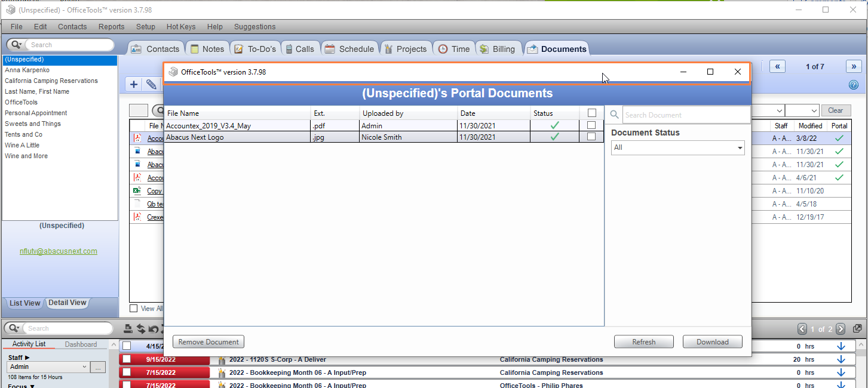
Task: Open the Document Status dropdown showing All
Action: [x=678, y=147]
